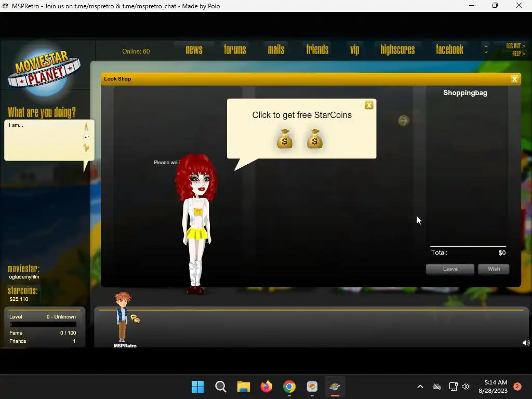Screen dimensions: 532x399
Task: Open the forums menu
Action: [x=235, y=50]
